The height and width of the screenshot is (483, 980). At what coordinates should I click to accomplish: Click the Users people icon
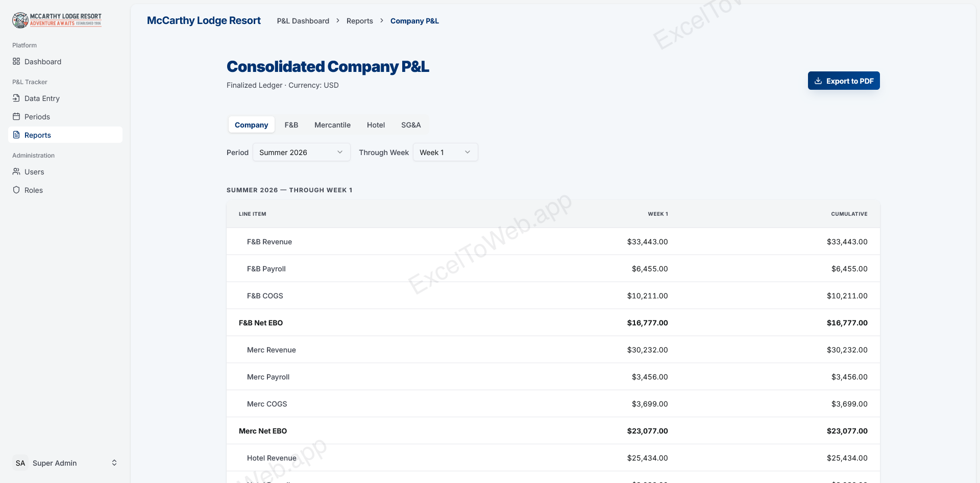(x=16, y=171)
